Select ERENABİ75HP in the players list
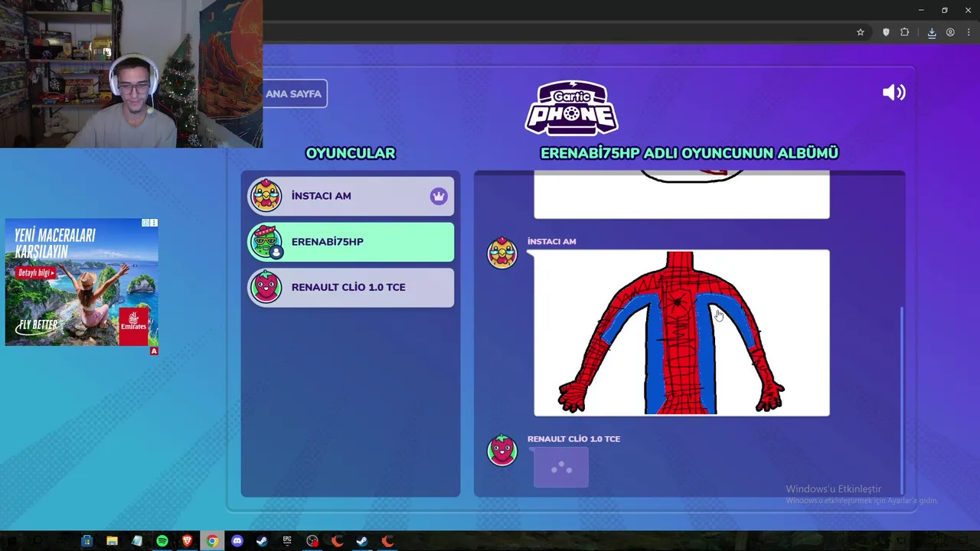Screen dimensions: 980x551 [x=351, y=242]
